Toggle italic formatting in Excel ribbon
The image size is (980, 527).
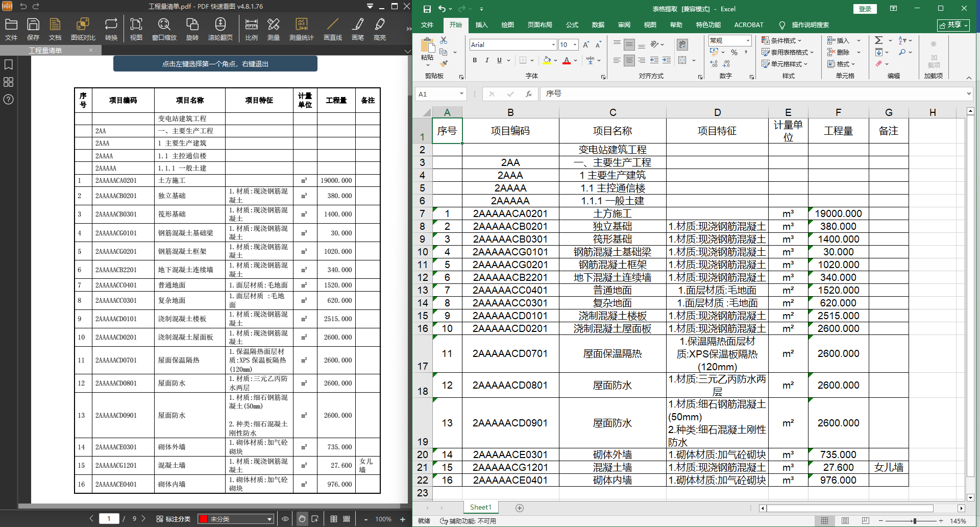pyautogui.click(x=487, y=60)
